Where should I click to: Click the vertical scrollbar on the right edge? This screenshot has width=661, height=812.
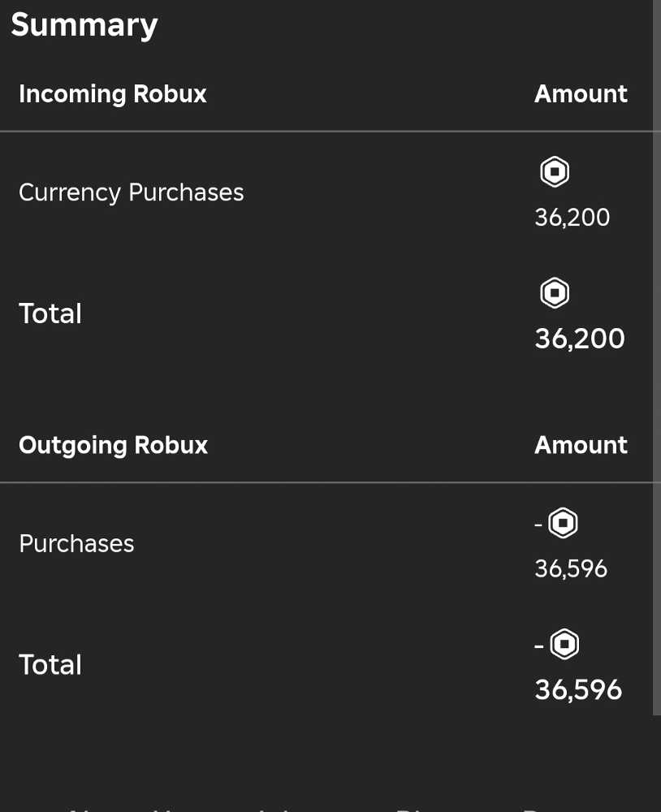coord(656,357)
